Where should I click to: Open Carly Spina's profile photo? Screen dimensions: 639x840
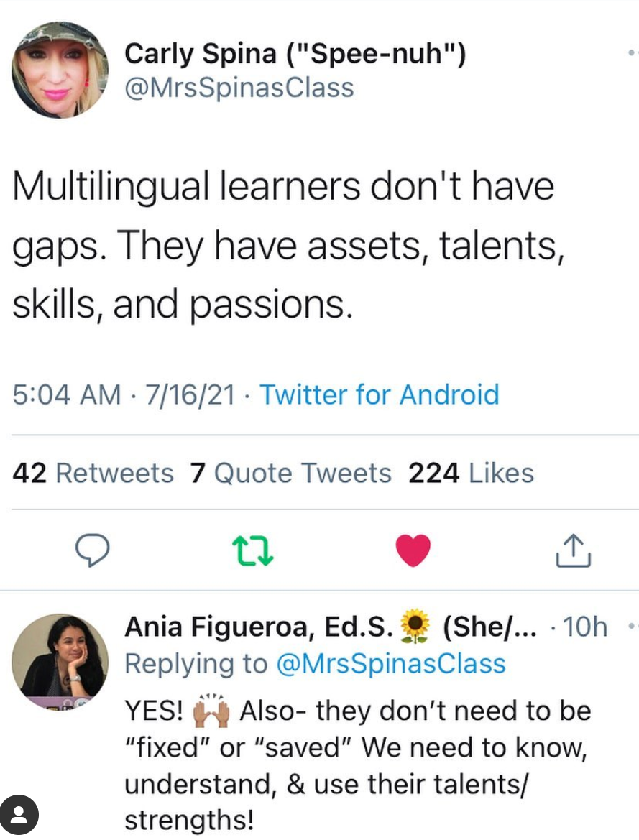[60, 70]
